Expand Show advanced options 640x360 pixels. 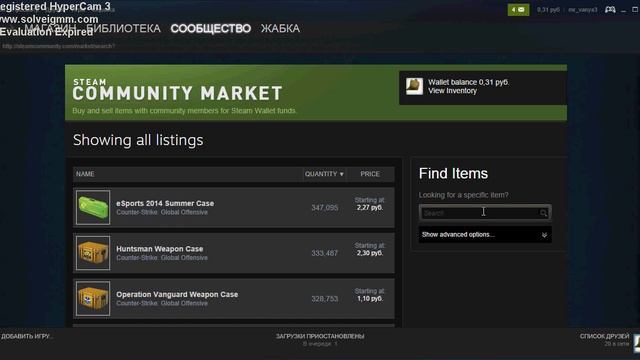(x=485, y=235)
